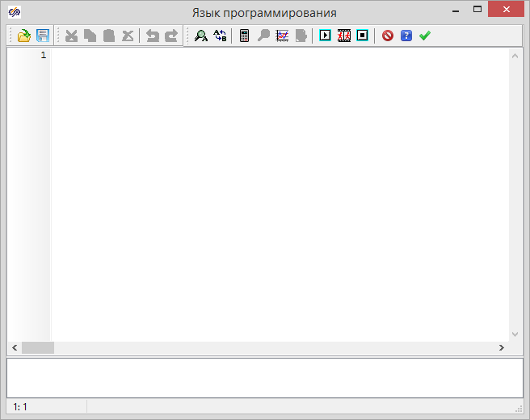Click the step-by-step film strip icon

coord(344,36)
